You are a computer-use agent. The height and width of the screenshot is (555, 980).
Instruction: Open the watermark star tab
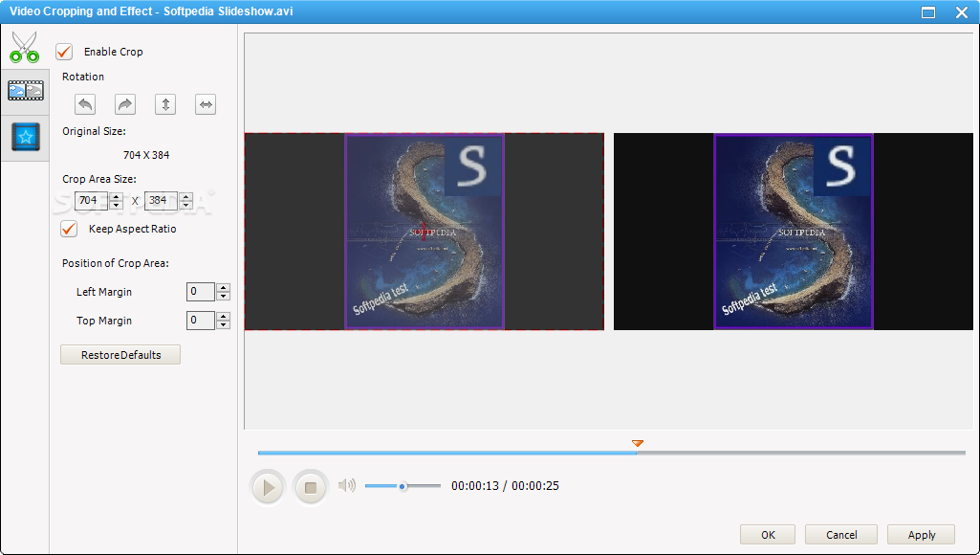point(25,137)
